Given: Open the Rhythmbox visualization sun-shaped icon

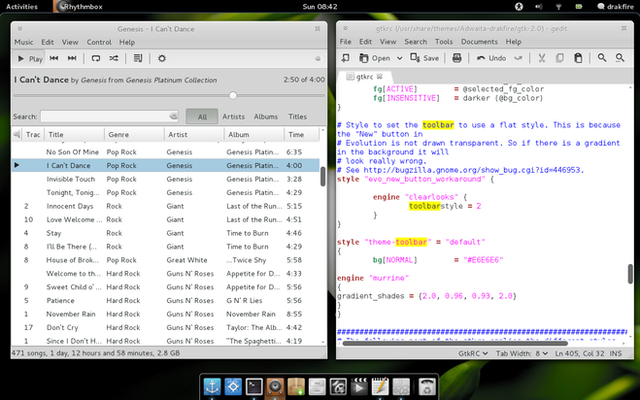Looking at the screenshot, I should [162, 58].
